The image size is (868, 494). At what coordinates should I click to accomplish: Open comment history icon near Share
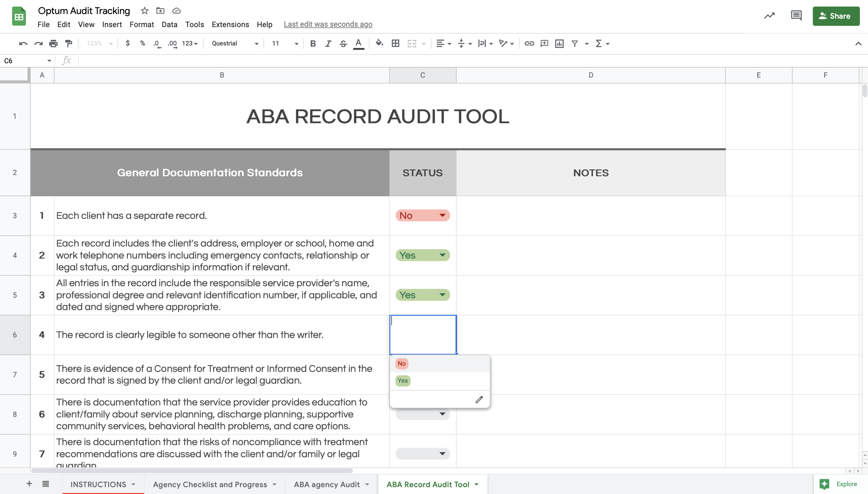coord(796,16)
